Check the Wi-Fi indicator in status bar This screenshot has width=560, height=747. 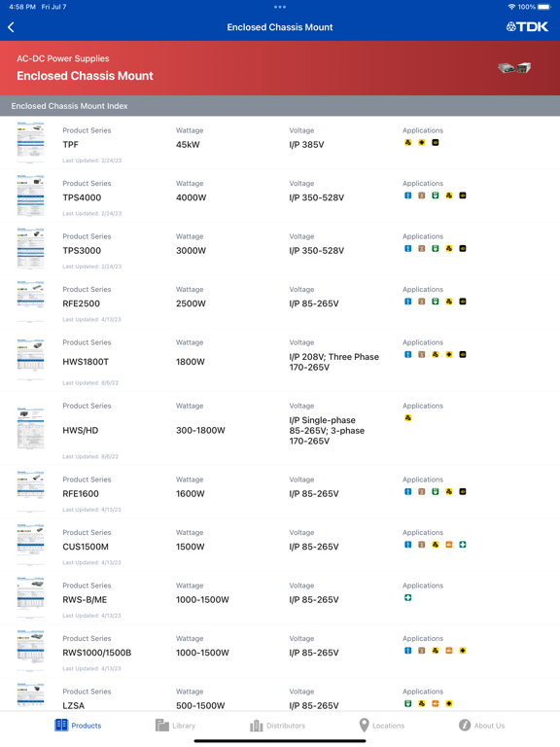(512, 7)
